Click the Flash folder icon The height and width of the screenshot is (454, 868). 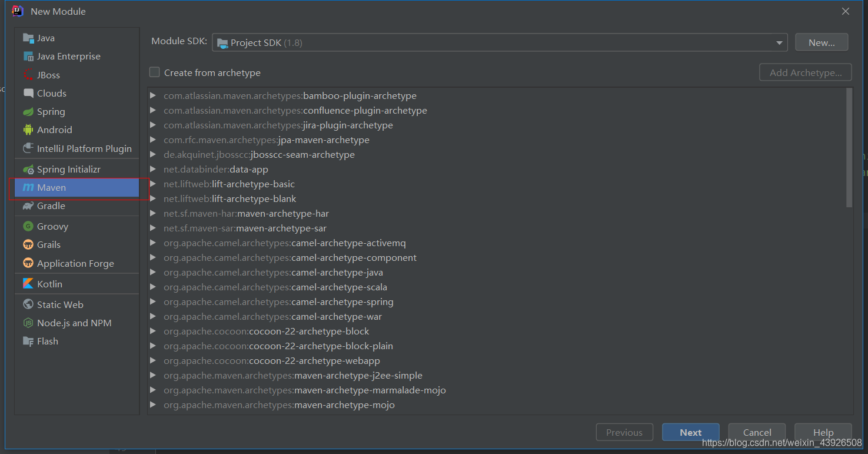coord(28,341)
